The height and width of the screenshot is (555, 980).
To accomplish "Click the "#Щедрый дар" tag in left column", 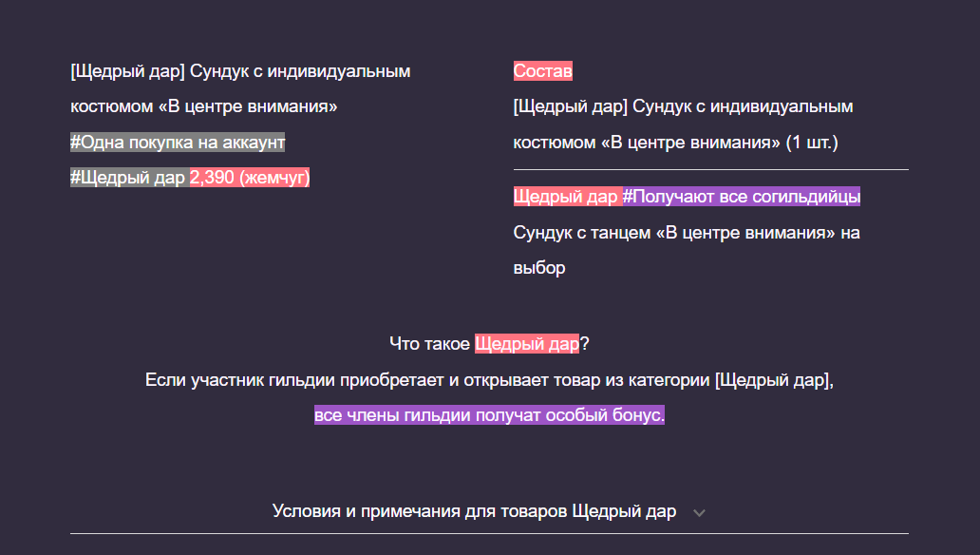I will (x=127, y=177).
